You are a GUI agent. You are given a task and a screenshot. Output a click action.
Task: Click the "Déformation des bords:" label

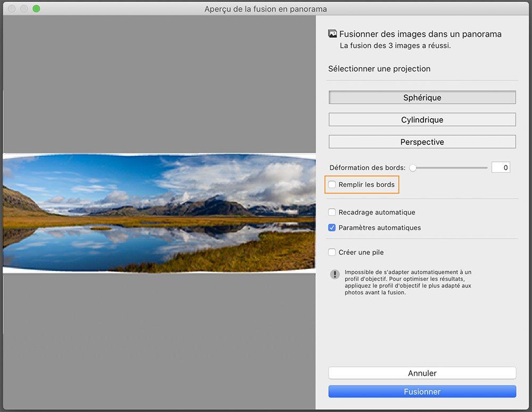point(368,168)
